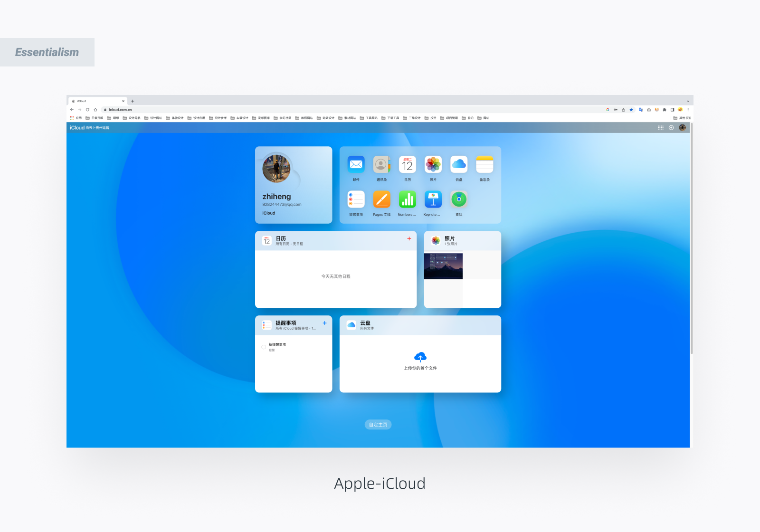The width and height of the screenshot is (760, 532).
Task: Open the Contacts (通讯录) app icon
Action: click(x=382, y=164)
